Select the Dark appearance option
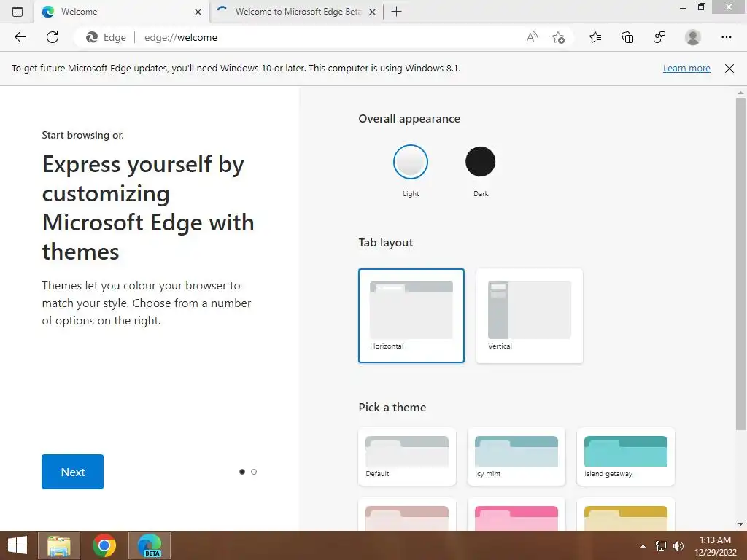The image size is (747, 560). (x=480, y=162)
